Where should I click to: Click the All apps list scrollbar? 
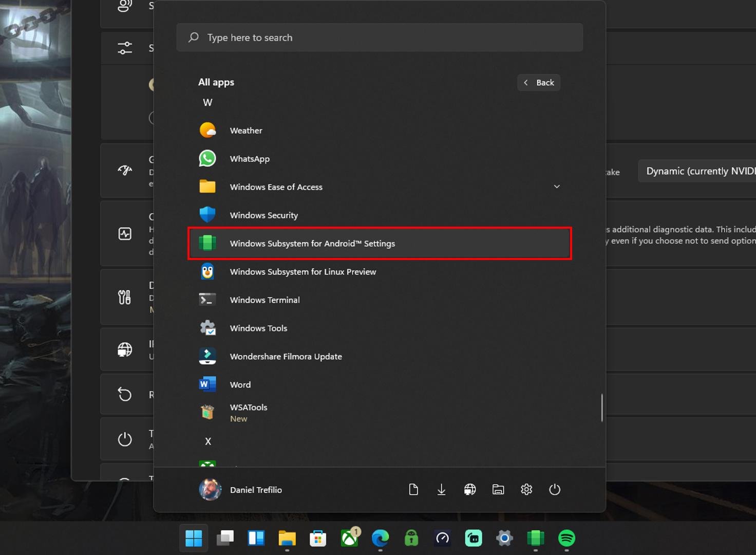click(x=602, y=408)
